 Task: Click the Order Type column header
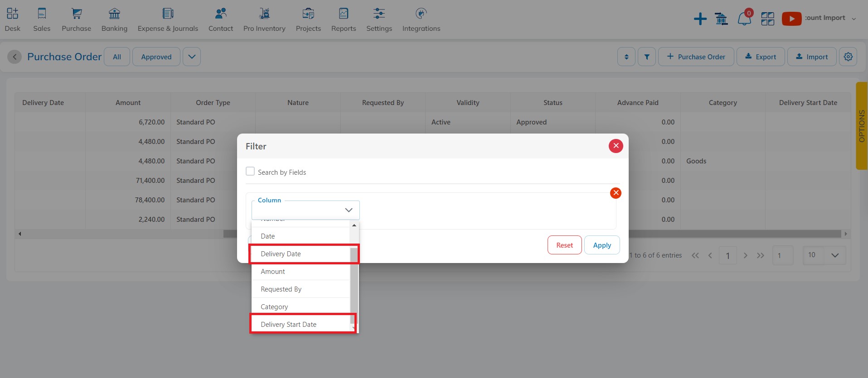(213, 103)
